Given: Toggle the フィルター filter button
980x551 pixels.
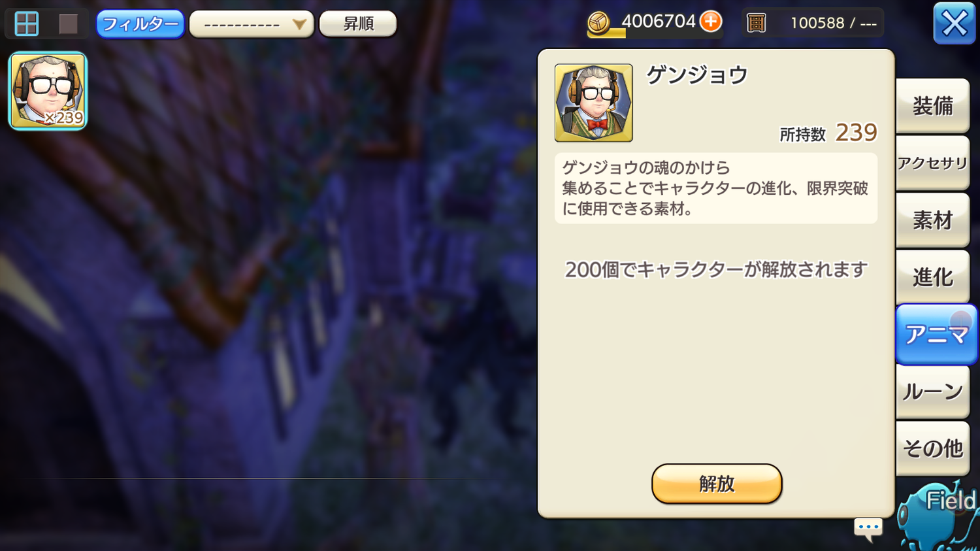Looking at the screenshot, I should (140, 24).
